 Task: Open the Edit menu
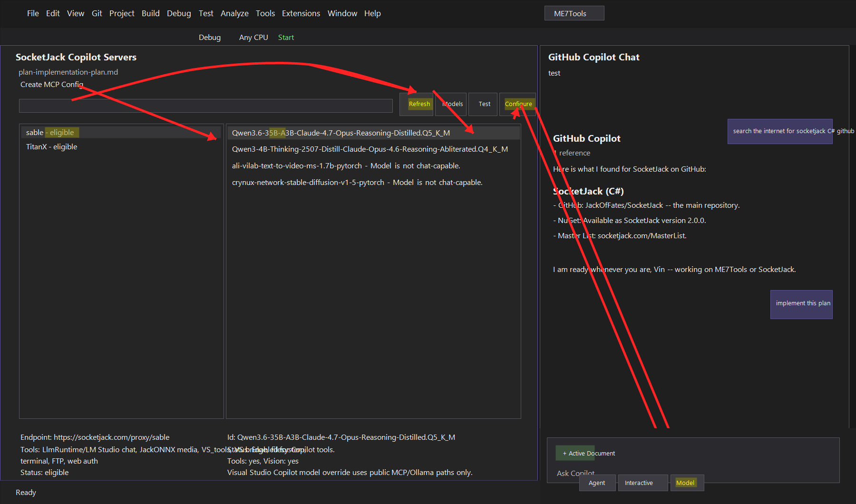53,13
